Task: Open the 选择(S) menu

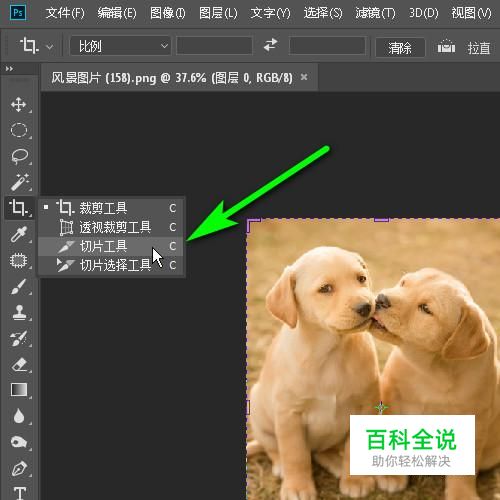Action: [x=323, y=13]
